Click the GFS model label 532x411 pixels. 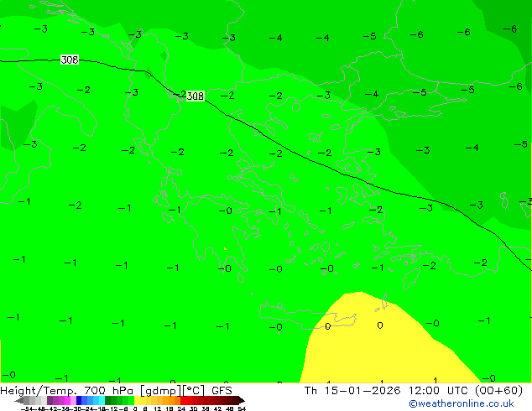[x=222, y=391]
